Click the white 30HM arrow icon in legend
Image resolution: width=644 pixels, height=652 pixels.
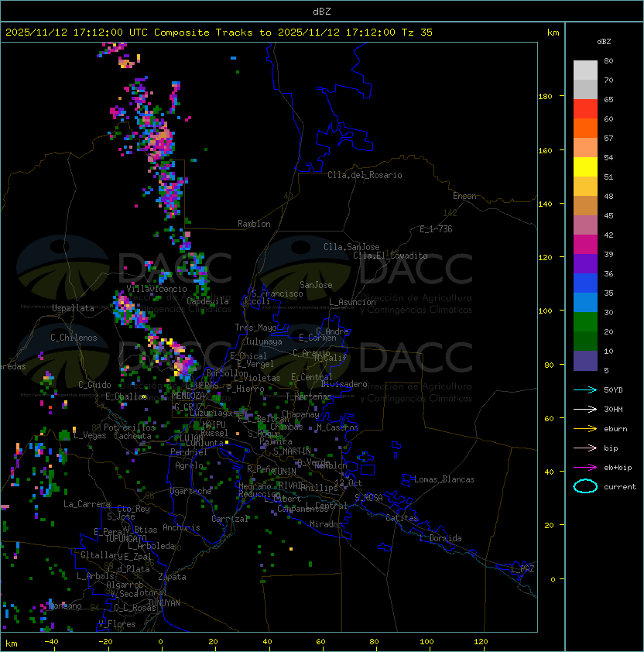[x=585, y=409]
